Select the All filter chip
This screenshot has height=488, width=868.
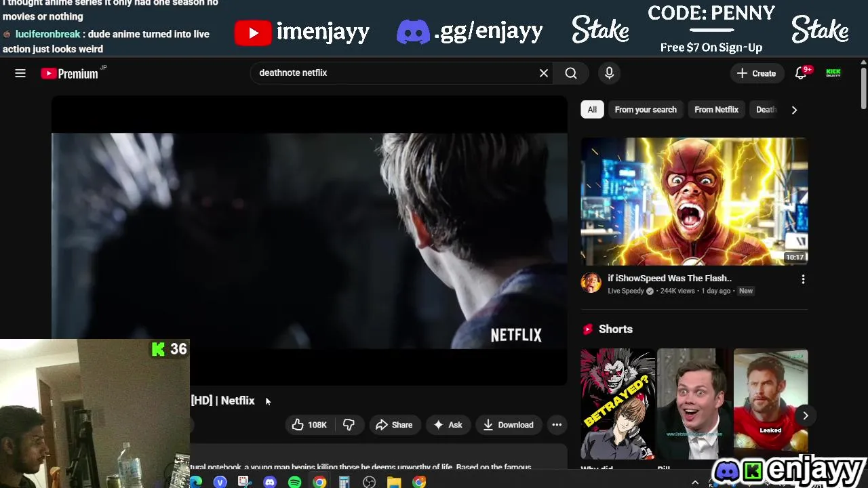(x=592, y=109)
